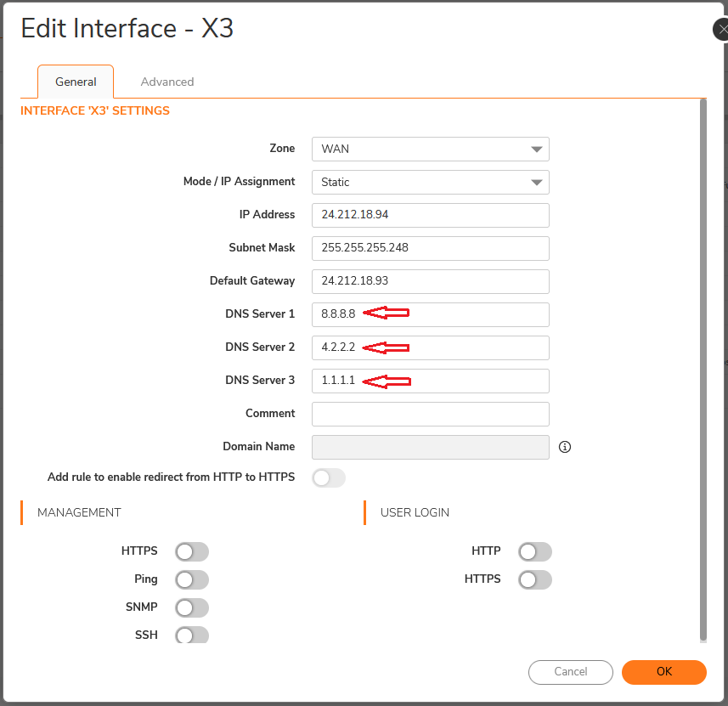Expand Mode / IP Assignment dropdown
This screenshot has height=706, width=728.
point(430,183)
